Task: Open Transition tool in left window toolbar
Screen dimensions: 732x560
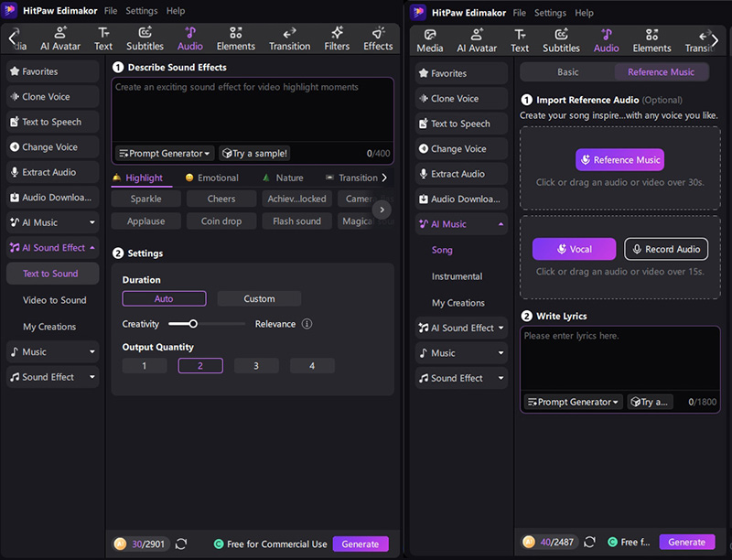Action: click(x=289, y=38)
